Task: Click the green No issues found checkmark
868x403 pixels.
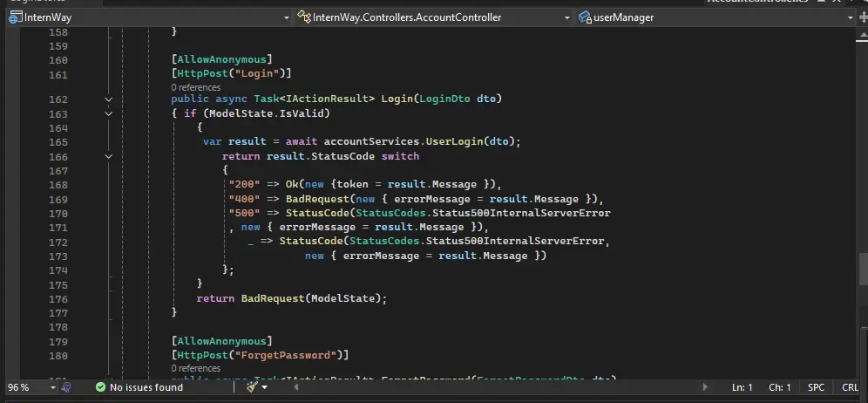Action: (x=100, y=387)
